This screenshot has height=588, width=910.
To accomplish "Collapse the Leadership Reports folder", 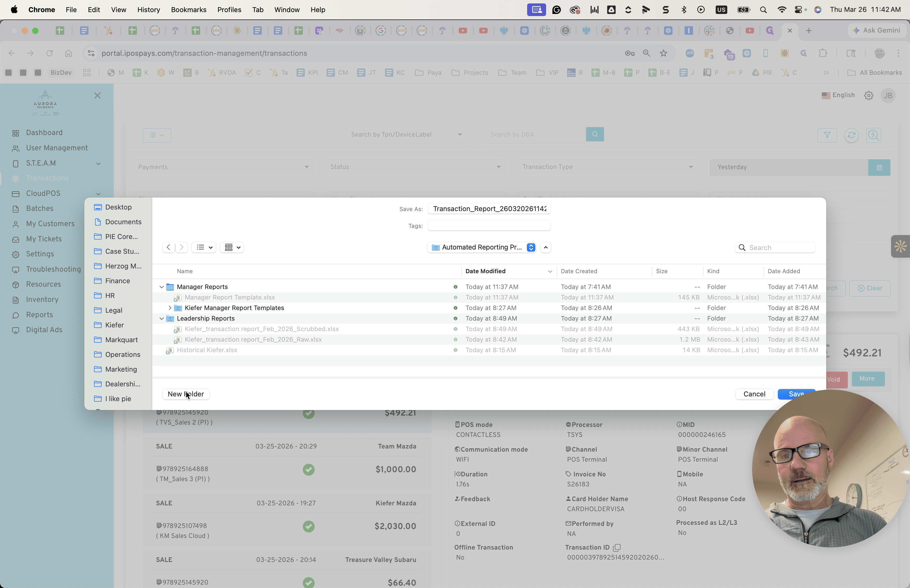I will (x=161, y=318).
